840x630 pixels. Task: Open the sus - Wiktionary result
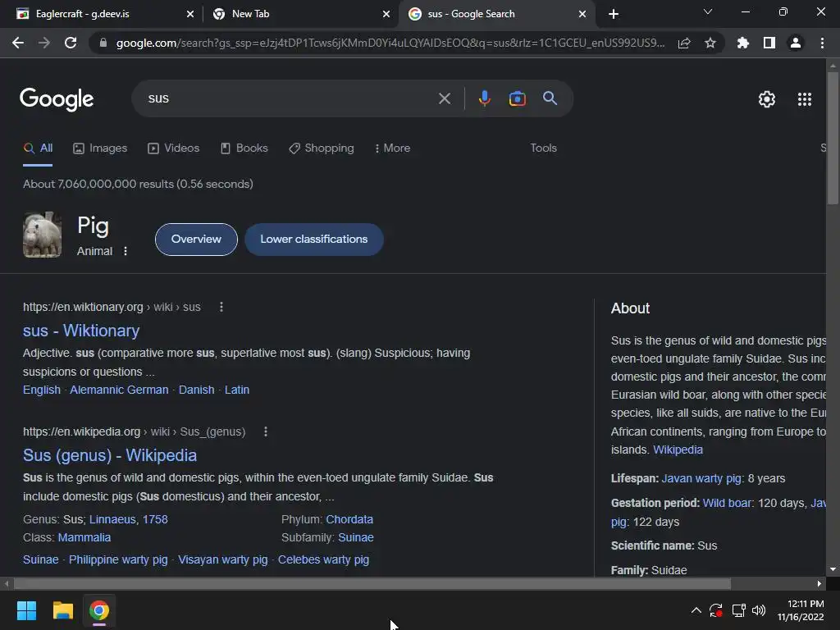click(81, 331)
